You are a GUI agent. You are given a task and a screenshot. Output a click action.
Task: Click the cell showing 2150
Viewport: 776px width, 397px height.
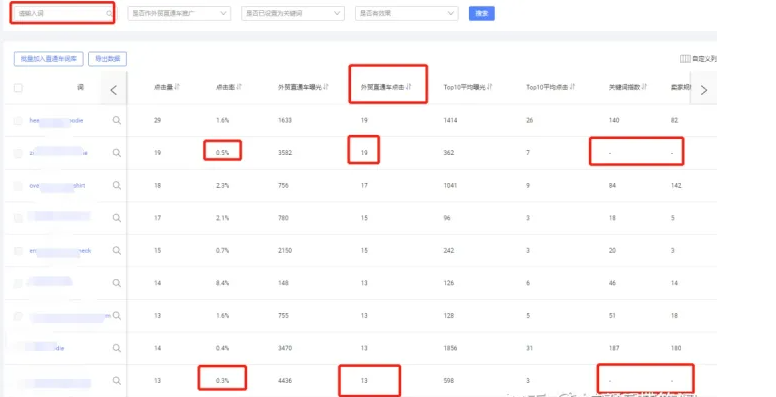(x=285, y=250)
